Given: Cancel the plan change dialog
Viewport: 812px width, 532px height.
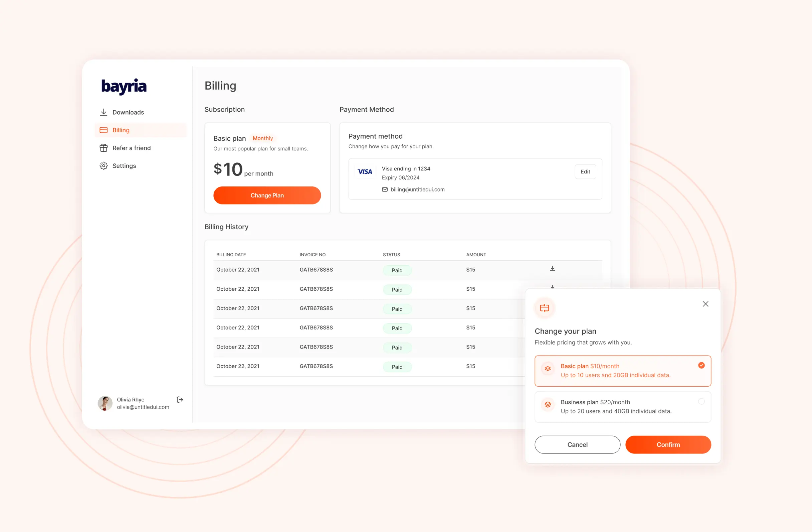Looking at the screenshot, I should (577, 444).
